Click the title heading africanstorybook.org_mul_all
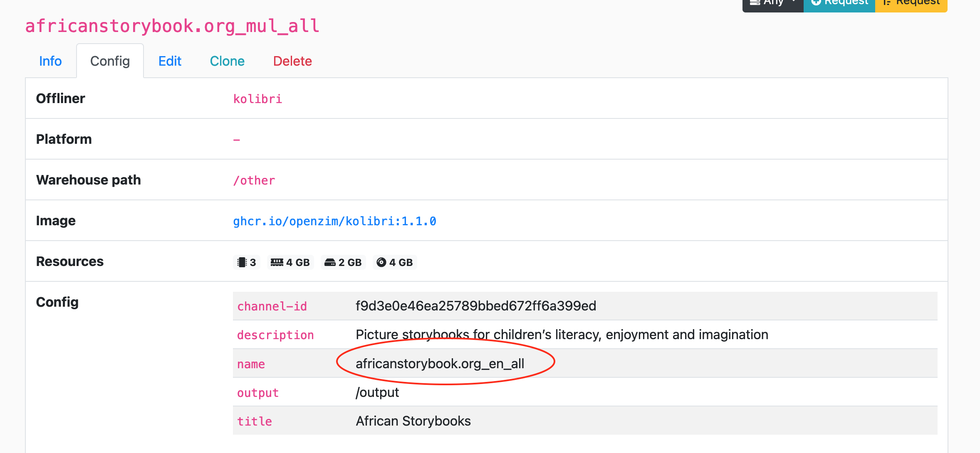Image resolution: width=980 pixels, height=453 pixels. [x=172, y=26]
